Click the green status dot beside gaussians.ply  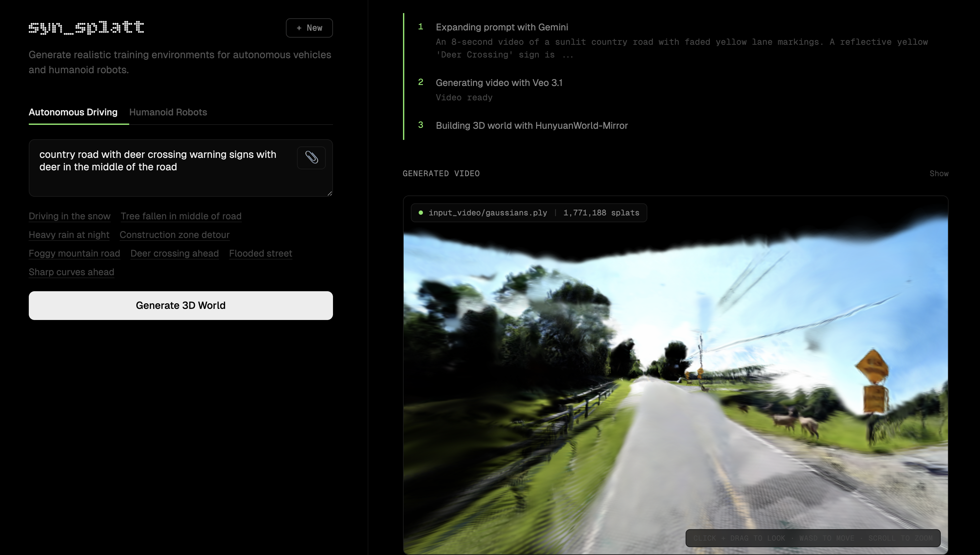coord(420,213)
